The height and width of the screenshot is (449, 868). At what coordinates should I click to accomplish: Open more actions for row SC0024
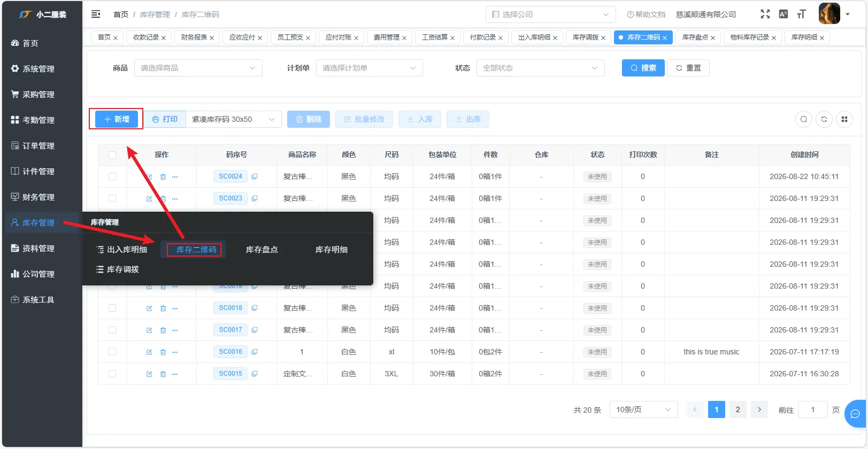coord(175,177)
